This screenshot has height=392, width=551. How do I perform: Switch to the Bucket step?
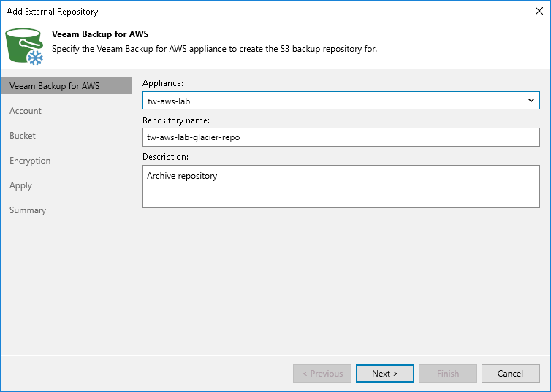[x=23, y=136]
